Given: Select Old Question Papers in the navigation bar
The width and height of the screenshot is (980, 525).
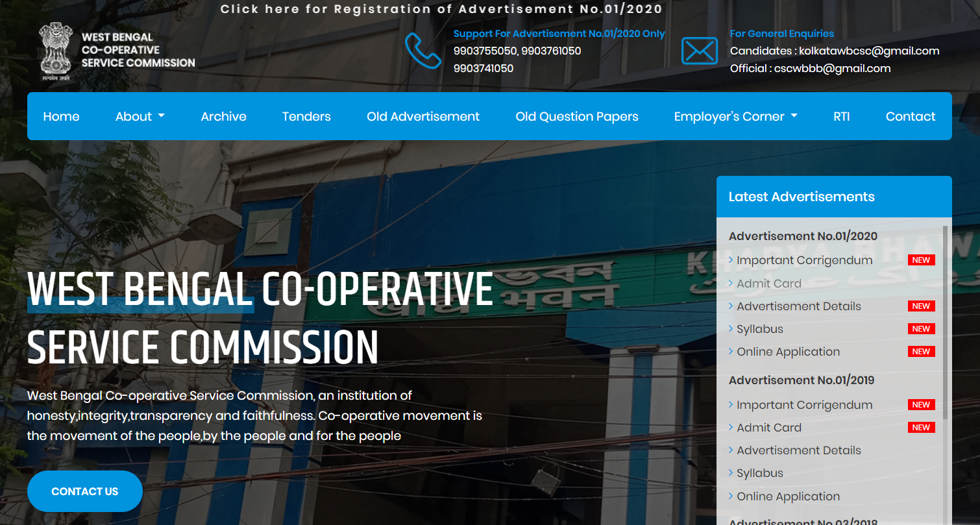Looking at the screenshot, I should (x=576, y=116).
